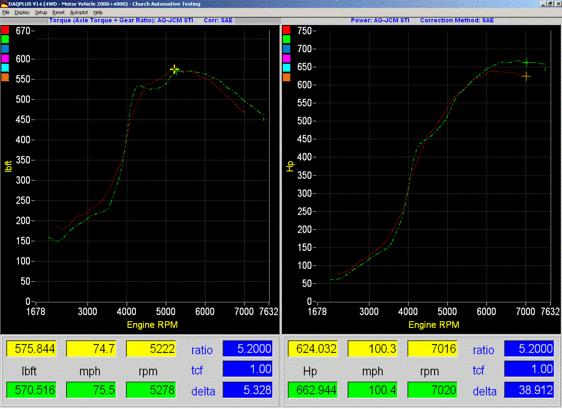Select blue run swatch on torque graph
The image size is (562, 409).
[x=5, y=49]
